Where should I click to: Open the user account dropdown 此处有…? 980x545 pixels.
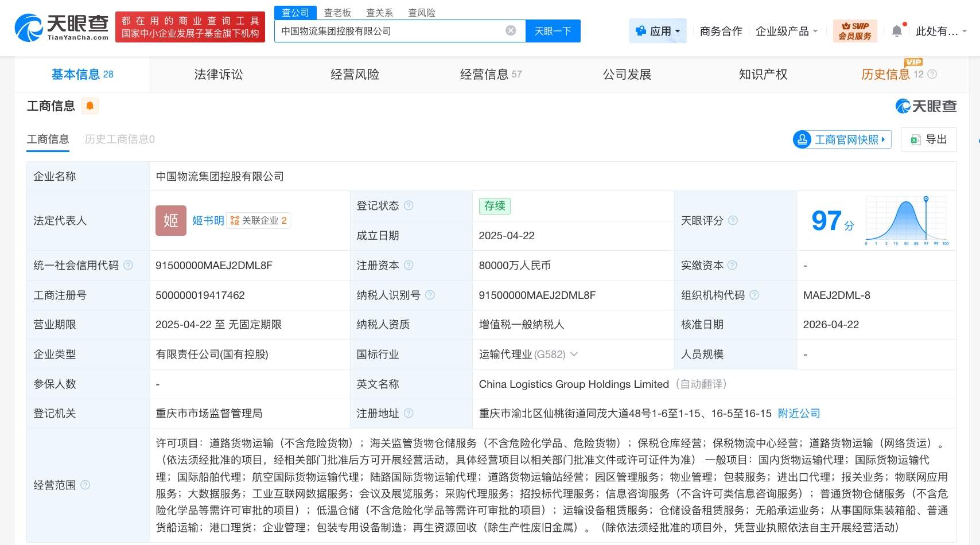(940, 31)
